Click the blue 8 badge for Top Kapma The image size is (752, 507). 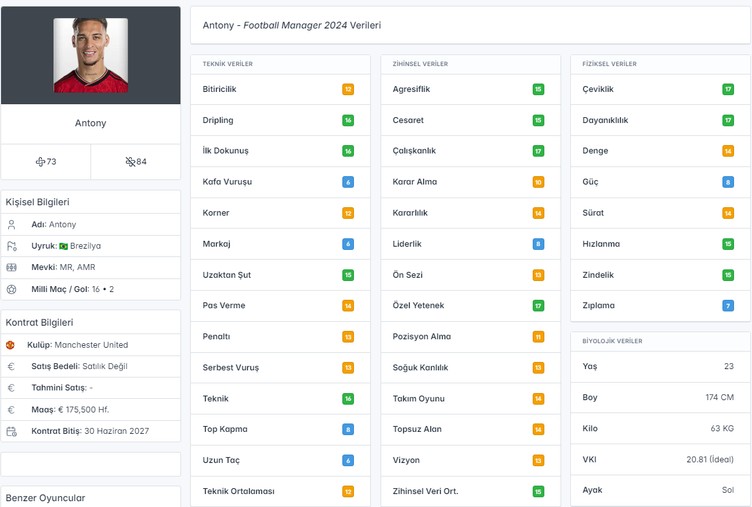[x=348, y=429]
